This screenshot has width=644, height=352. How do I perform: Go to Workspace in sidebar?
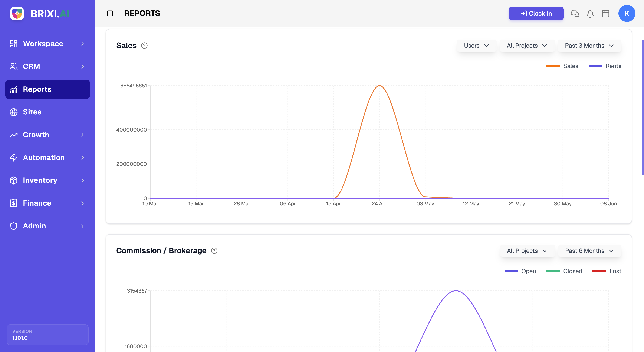point(47,44)
